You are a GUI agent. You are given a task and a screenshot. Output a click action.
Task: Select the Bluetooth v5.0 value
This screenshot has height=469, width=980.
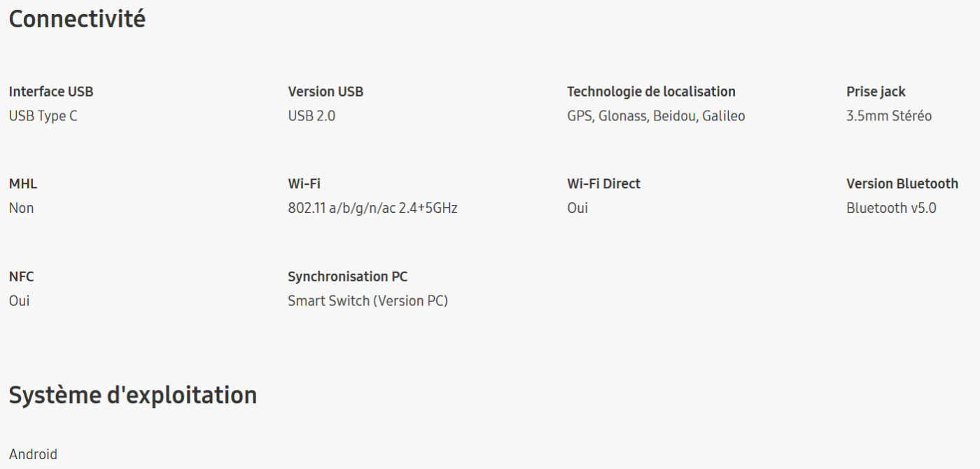coord(891,209)
